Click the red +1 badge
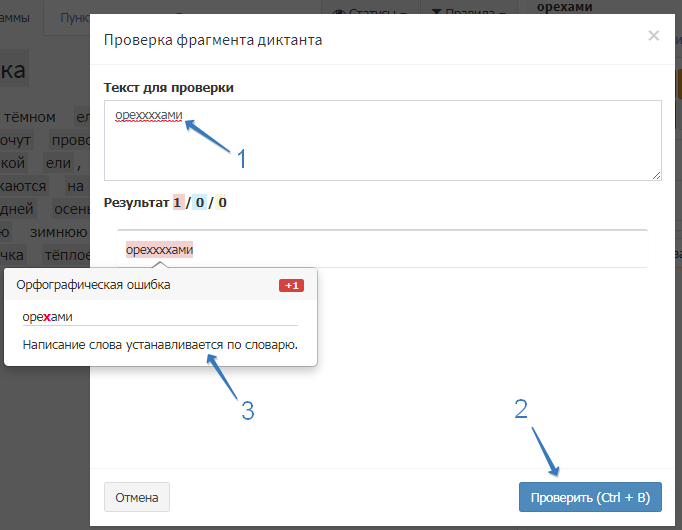 coord(291,286)
